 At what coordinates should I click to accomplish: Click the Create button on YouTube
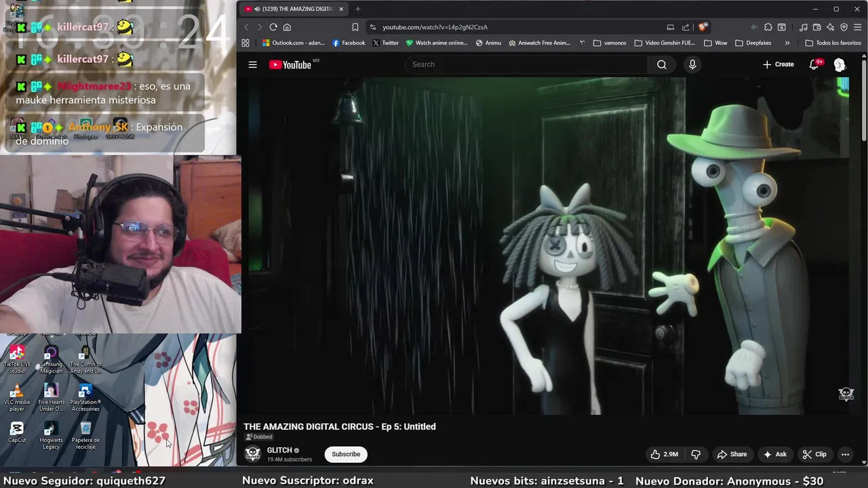point(778,64)
